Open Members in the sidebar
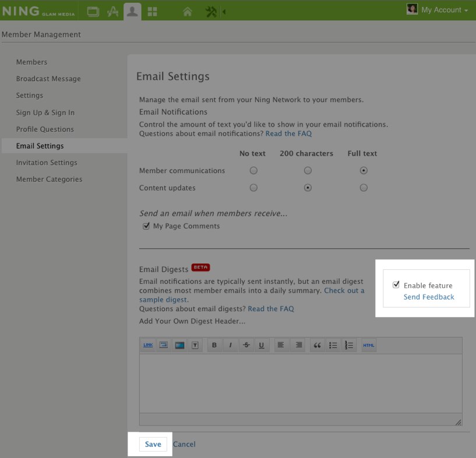476x458 pixels. pyautogui.click(x=31, y=62)
